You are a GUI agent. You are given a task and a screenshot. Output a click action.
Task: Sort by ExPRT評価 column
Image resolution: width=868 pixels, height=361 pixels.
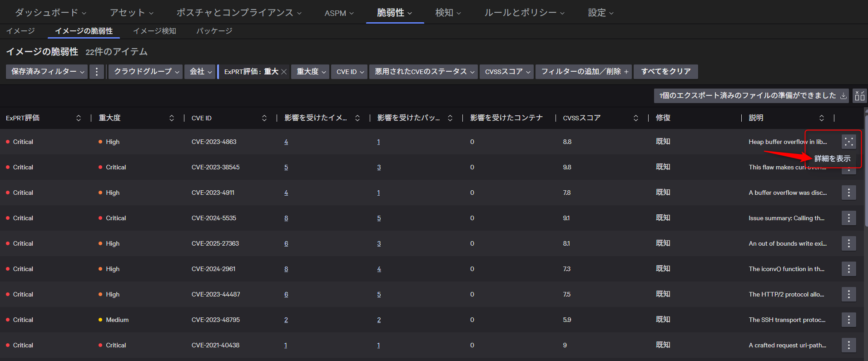coord(79,118)
